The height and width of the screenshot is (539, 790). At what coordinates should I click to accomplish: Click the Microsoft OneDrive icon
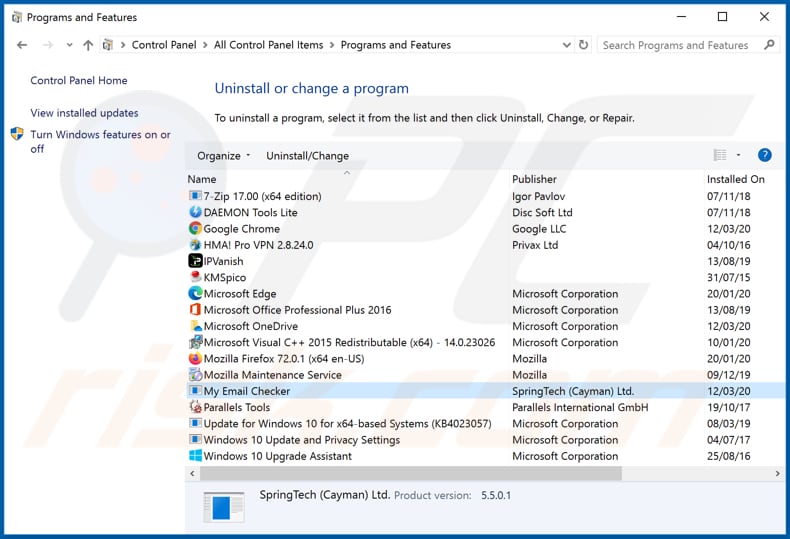pyautogui.click(x=195, y=326)
